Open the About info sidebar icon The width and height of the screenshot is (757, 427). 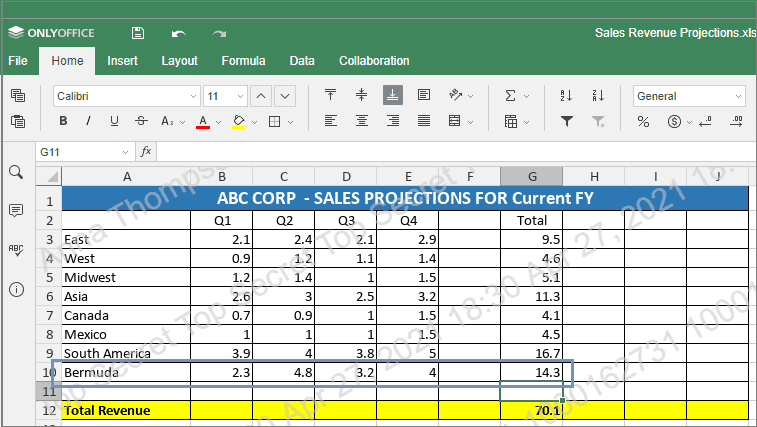(16, 289)
